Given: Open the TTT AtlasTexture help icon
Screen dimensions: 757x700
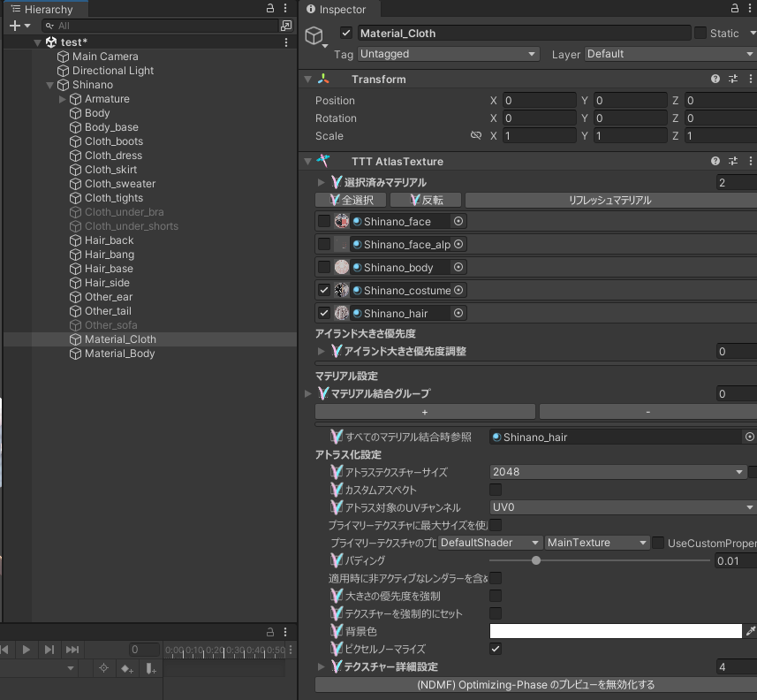Looking at the screenshot, I should 715,161.
